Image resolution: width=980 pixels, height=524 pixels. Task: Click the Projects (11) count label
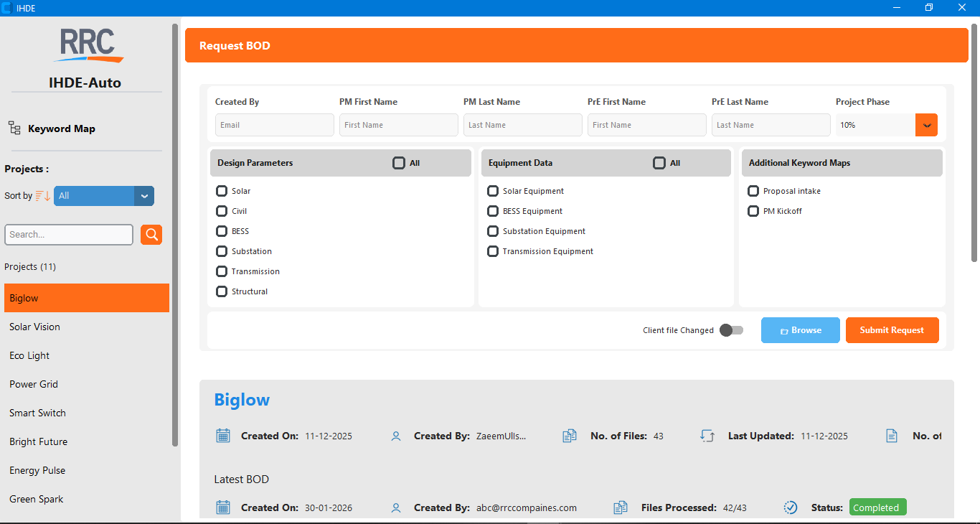click(30, 267)
